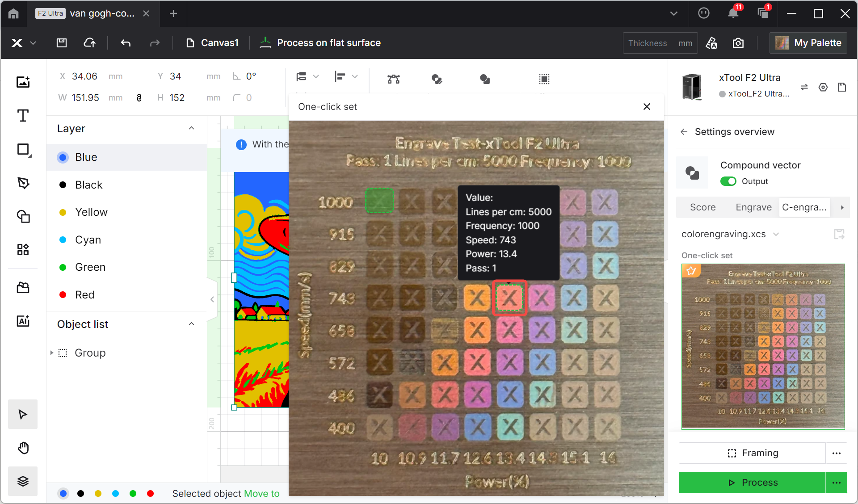
Task: Toggle the Layers panel icon
Action: [23, 481]
